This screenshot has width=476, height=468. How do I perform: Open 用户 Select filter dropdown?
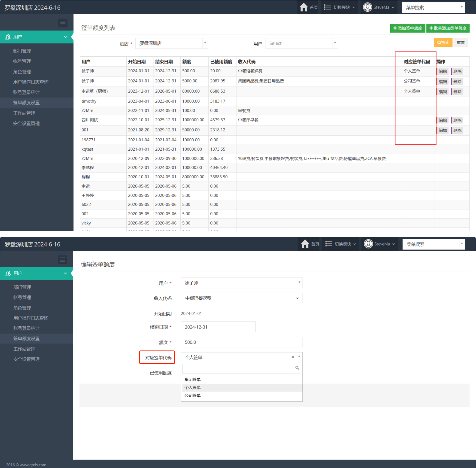(x=302, y=43)
